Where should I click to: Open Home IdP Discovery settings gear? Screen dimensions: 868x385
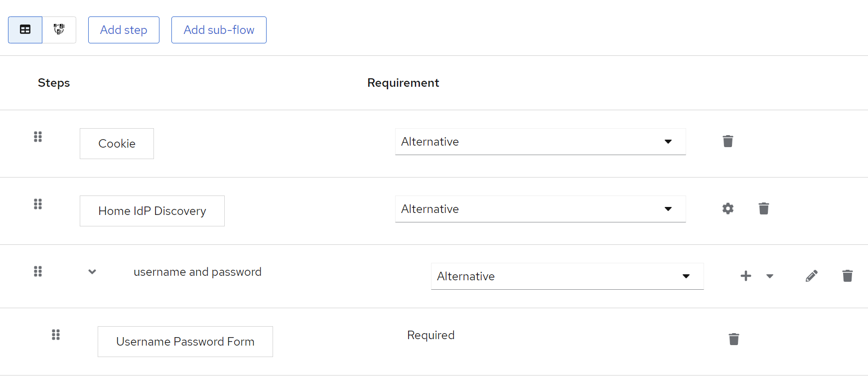tap(727, 209)
